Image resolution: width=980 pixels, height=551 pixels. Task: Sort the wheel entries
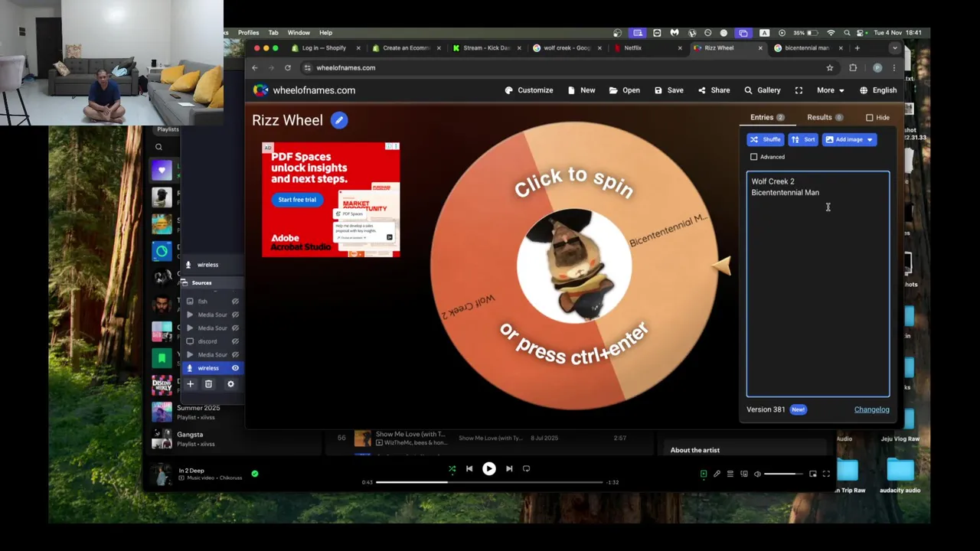click(803, 139)
